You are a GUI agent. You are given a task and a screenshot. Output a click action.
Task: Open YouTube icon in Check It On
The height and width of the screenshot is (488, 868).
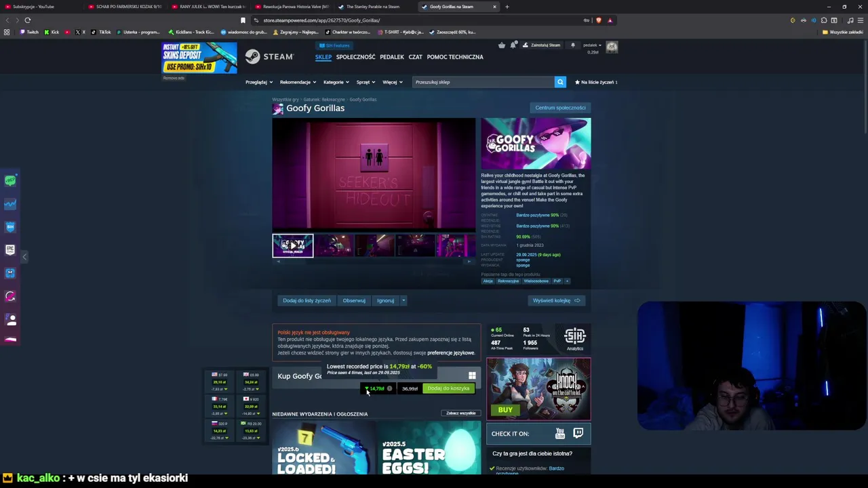pyautogui.click(x=560, y=433)
